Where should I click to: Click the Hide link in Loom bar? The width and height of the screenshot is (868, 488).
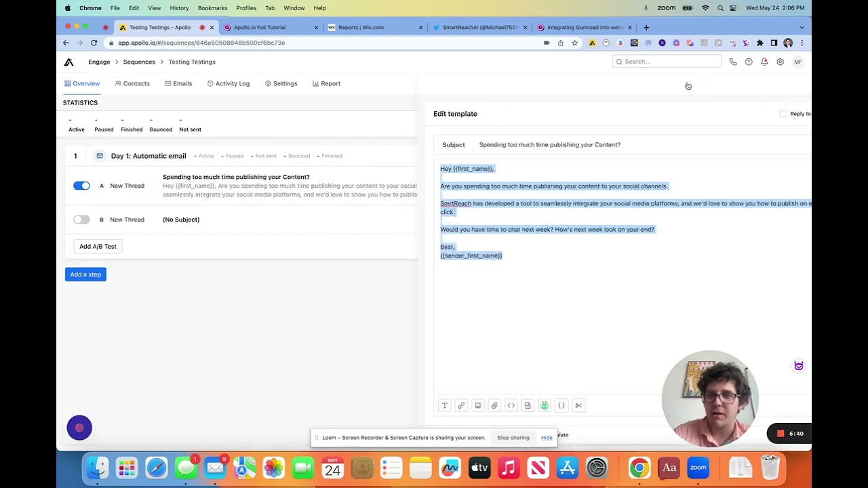(x=547, y=438)
